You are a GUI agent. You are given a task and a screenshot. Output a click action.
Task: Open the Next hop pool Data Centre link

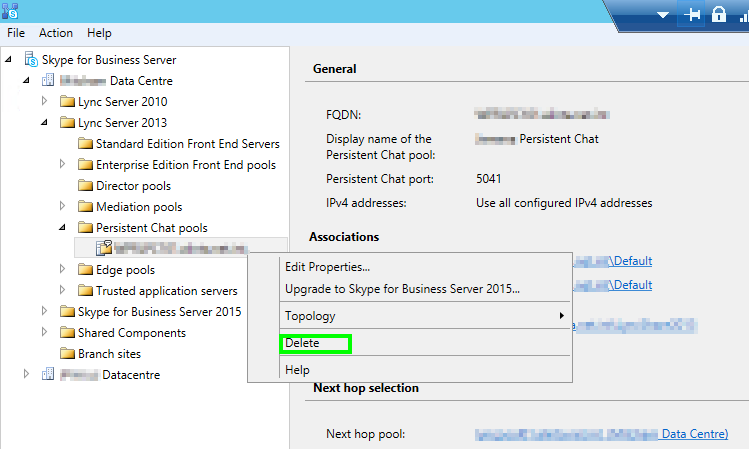[601, 434]
